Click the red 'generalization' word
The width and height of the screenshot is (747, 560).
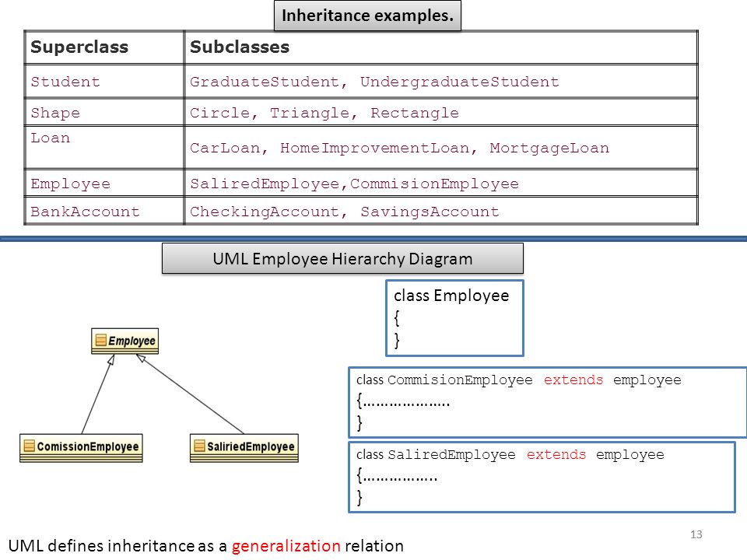pos(286,546)
